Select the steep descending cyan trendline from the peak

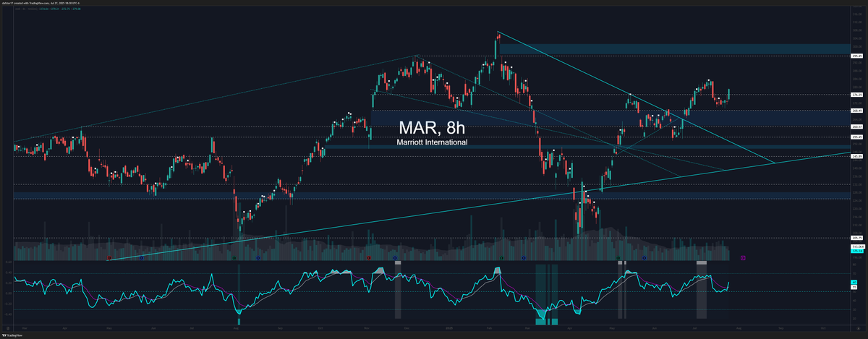[637, 99]
